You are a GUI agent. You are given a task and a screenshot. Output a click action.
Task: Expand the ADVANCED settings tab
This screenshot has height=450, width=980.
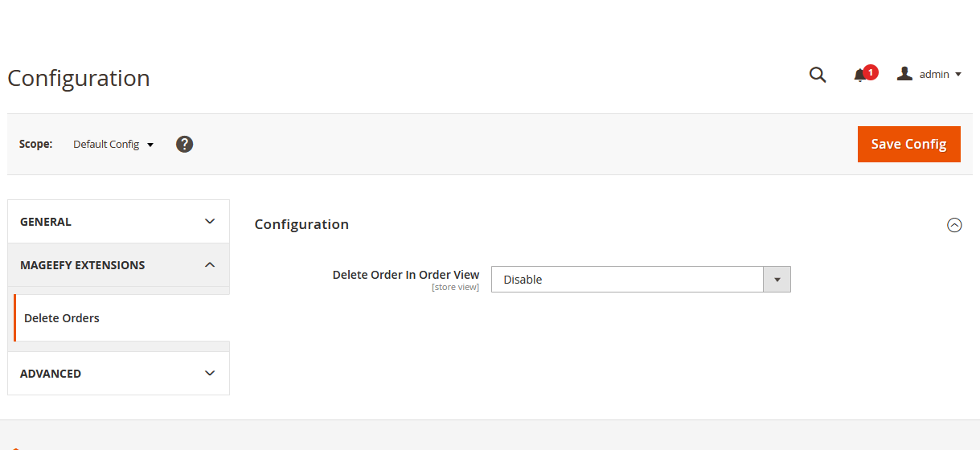pyautogui.click(x=51, y=374)
